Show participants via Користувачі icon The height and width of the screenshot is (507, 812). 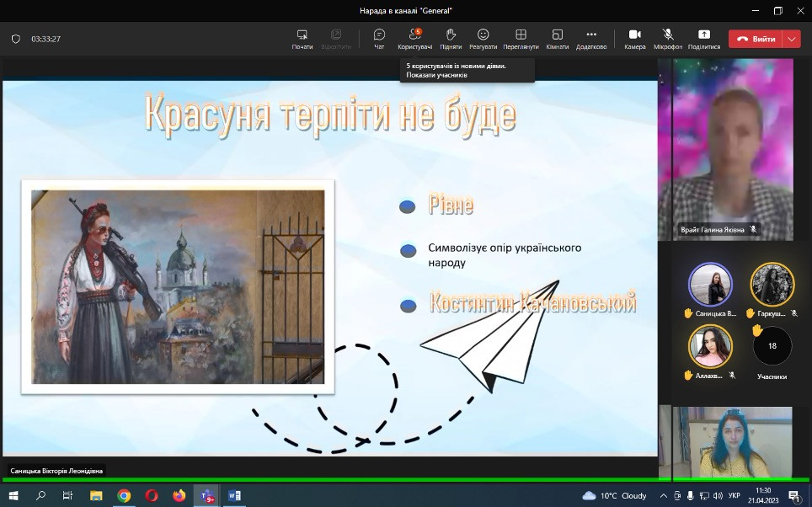(x=414, y=39)
